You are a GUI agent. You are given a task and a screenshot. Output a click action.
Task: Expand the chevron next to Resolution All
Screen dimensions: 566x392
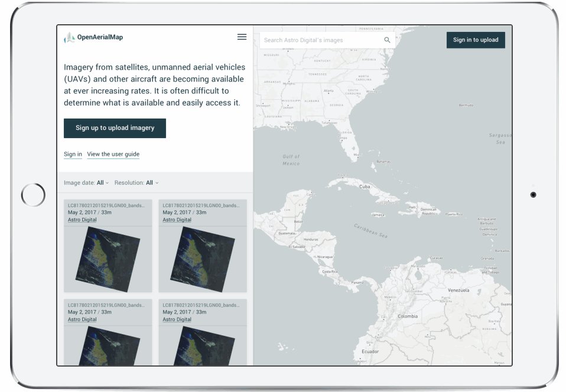158,182
